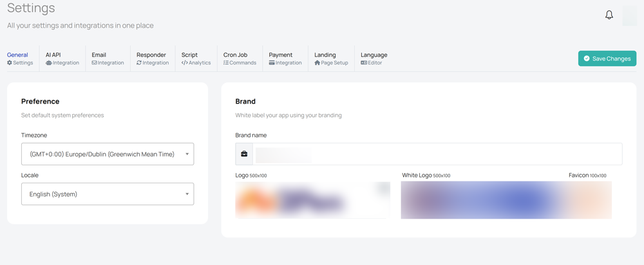
Task: Click the list icon under Cron Job
Action: point(226,63)
